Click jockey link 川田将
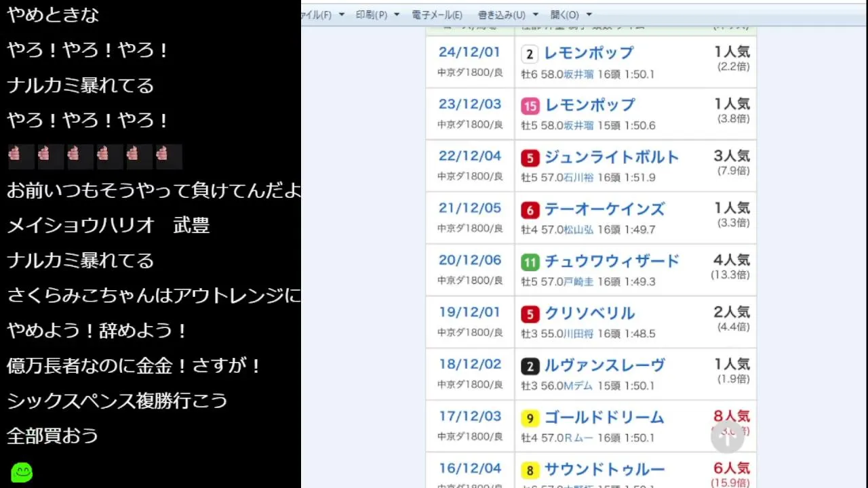Viewport: 868px width, 488px height. (x=579, y=334)
